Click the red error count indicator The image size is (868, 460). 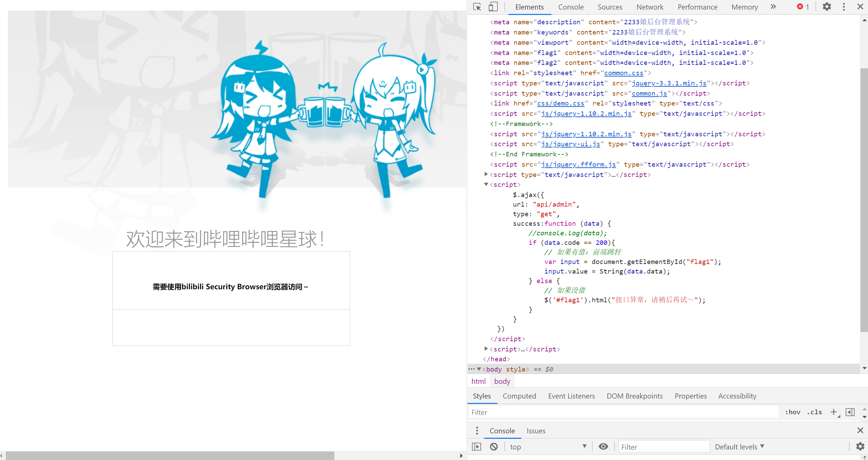click(x=803, y=7)
